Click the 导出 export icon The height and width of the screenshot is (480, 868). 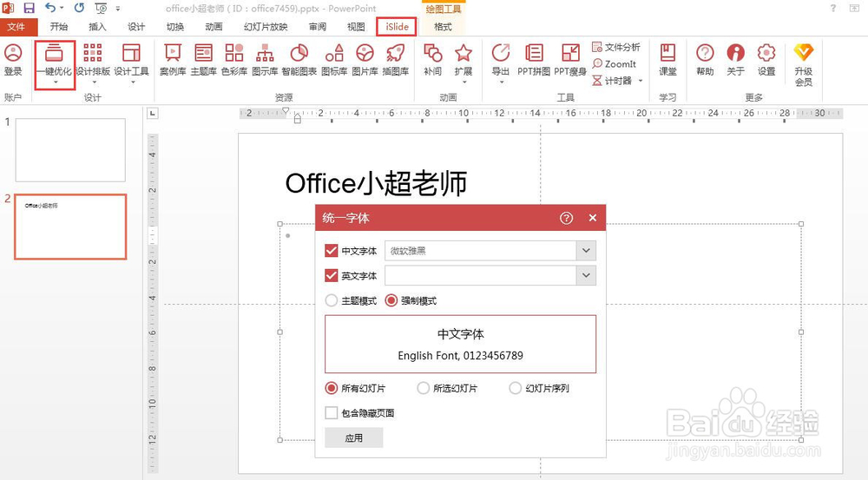pos(501,54)
